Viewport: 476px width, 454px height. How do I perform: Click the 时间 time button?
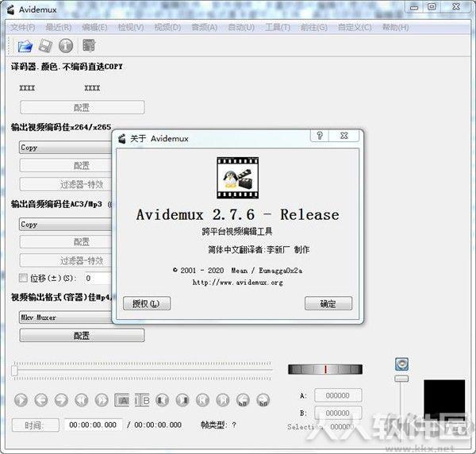pyautogui.click(x=36, y=425)
